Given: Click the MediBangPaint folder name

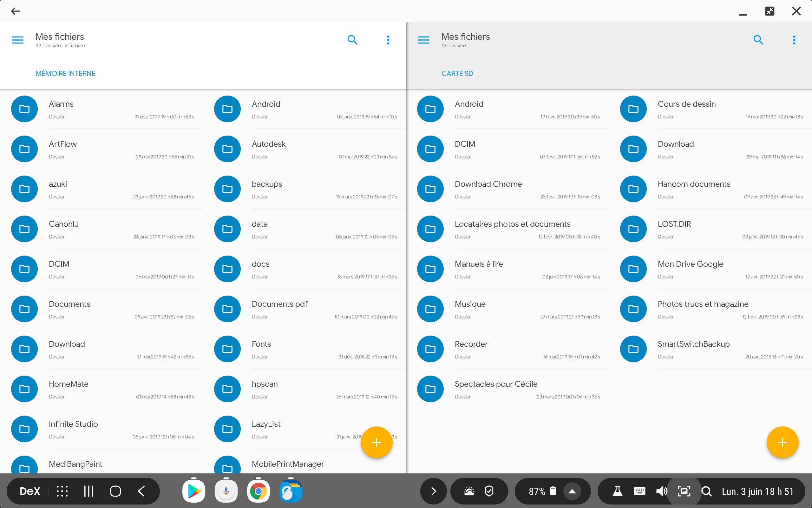Looking at the screenshot, I should 75,464.
